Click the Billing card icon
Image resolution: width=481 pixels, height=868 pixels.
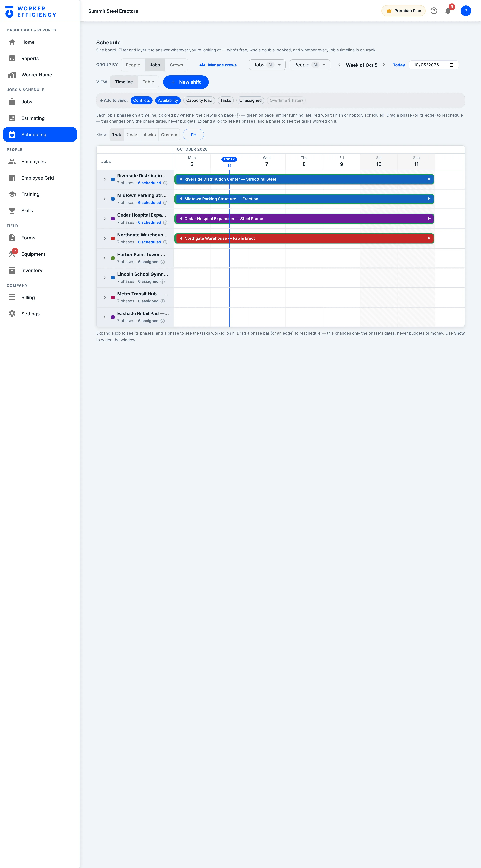click(x=12, y=297)
